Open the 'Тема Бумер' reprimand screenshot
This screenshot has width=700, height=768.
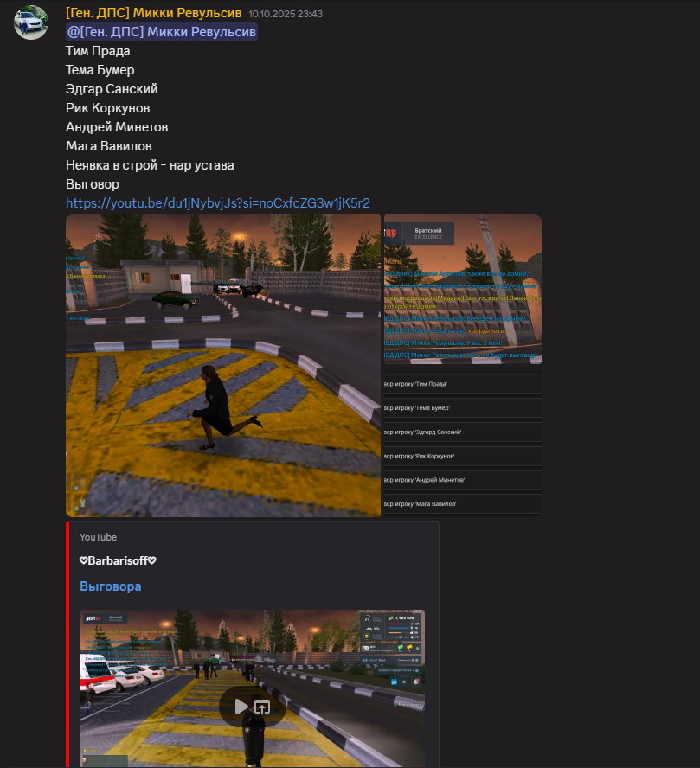(462, 407)
